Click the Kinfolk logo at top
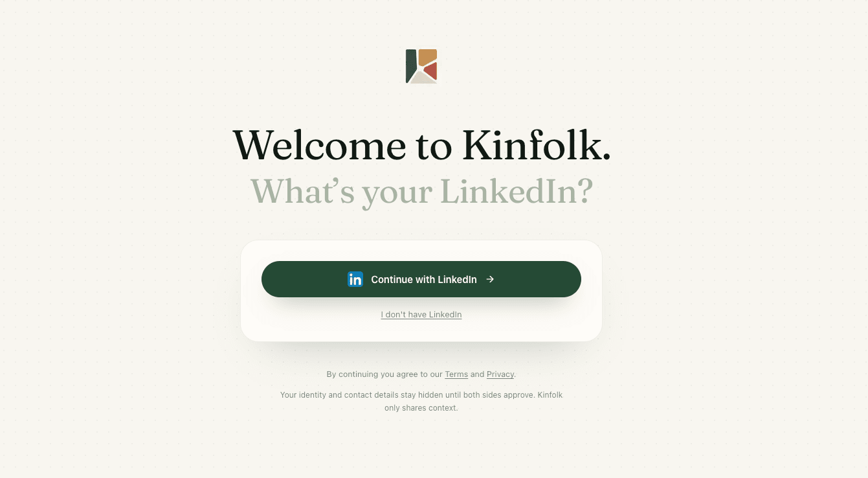868x478 pixels. (421, 66)
